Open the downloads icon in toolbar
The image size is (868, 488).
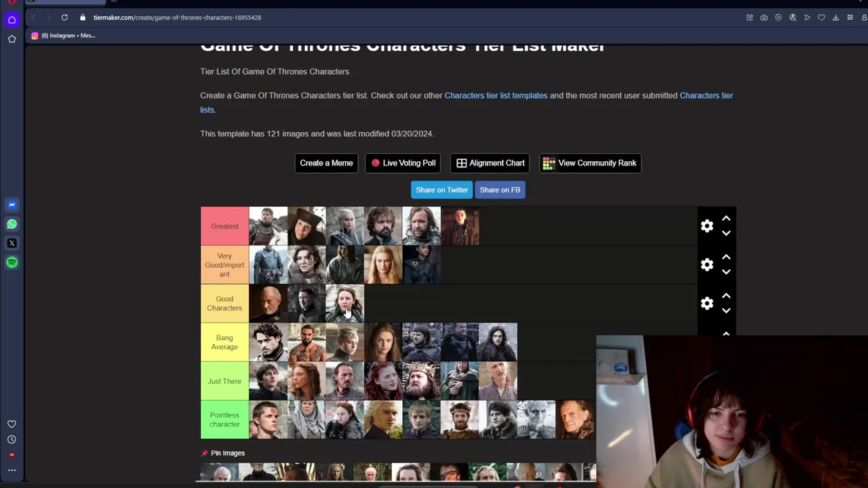point(835,18)
